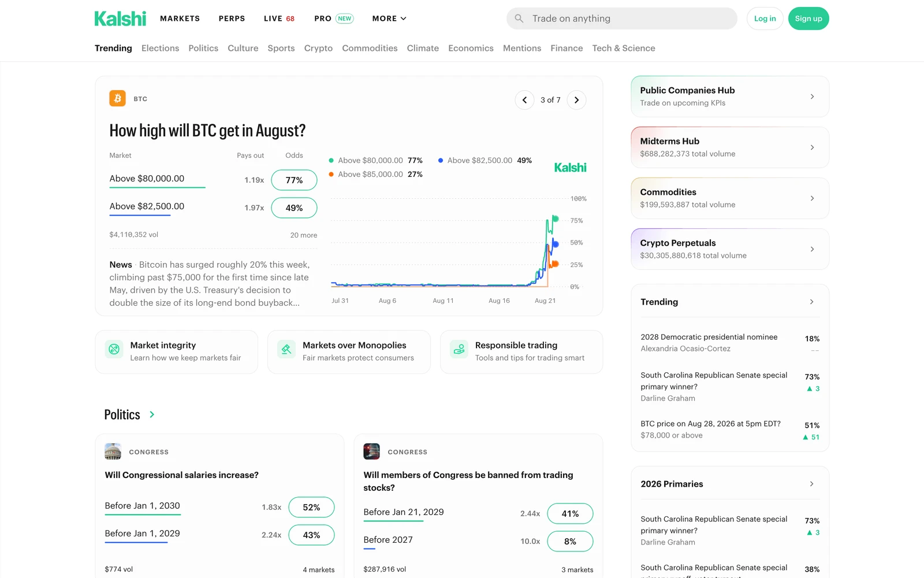This screenshot has width=924, height=578.
Task: Expand Trending sidebar list chevron
Action: [811, 302]
